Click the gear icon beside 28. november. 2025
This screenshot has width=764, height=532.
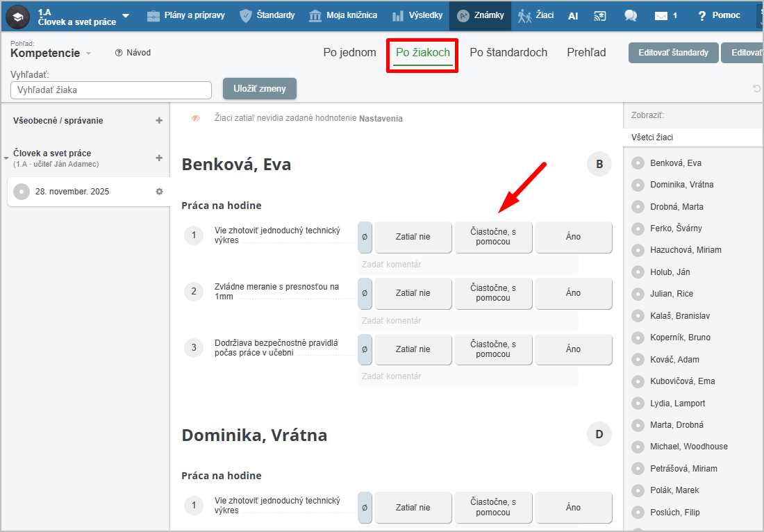click(159, 192)
